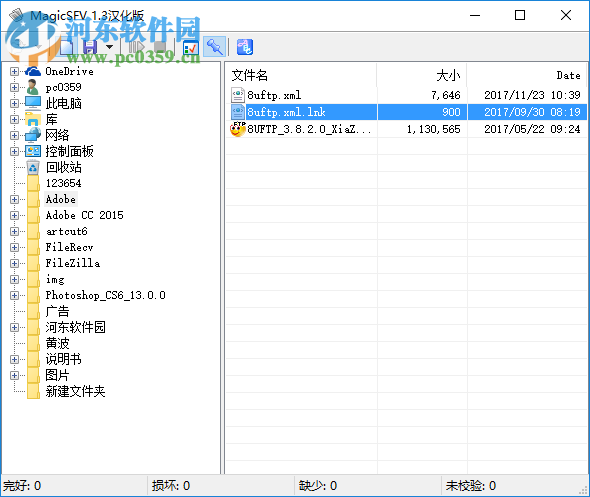Select the 说明书 folder label
Viewport: 590px width, 497px height.
[x=63, y=359]
